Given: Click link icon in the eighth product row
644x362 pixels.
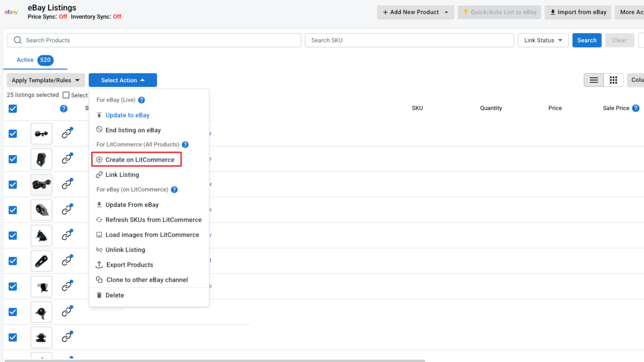Looking at the screenshot, I should [67, 311].
